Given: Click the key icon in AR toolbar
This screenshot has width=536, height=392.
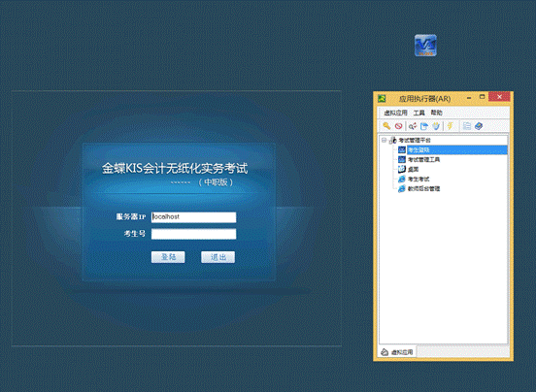Looking at the screenshot, I should point(386,126).
